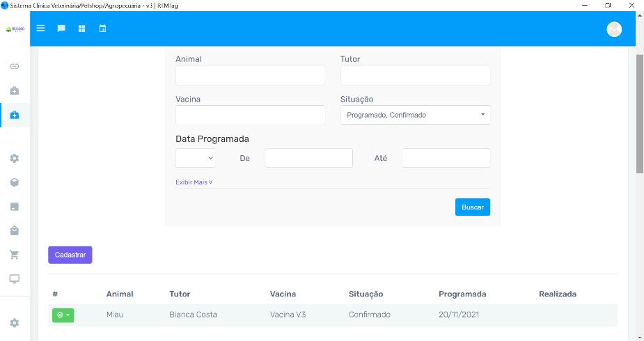
Task: Expand filters with Exibir Mais
Action: 194,182
